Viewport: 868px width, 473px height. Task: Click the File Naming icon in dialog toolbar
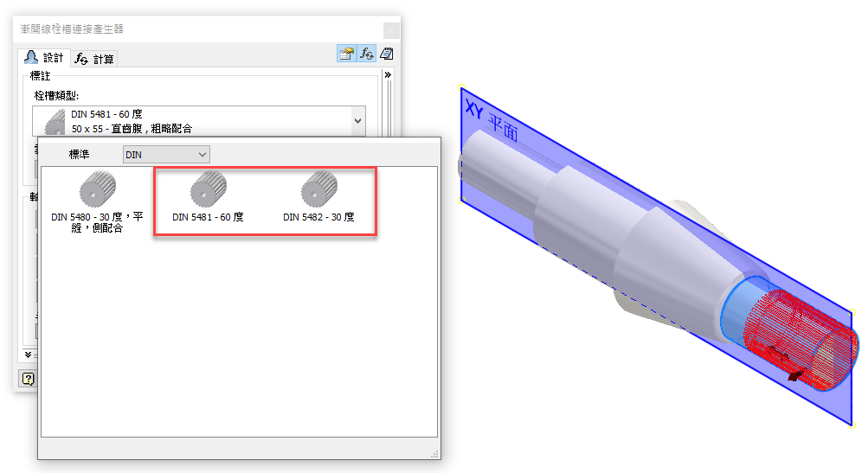click(346, 54)
